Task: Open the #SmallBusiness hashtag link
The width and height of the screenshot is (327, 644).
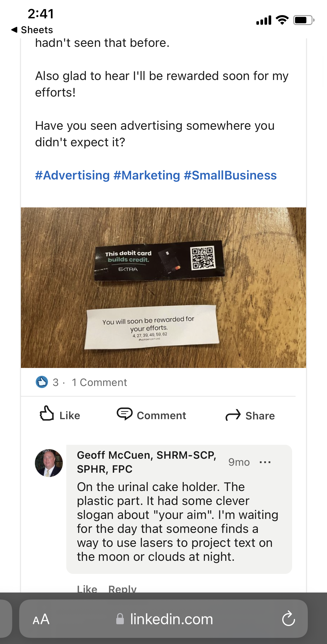Action: (x=230, y=175)
